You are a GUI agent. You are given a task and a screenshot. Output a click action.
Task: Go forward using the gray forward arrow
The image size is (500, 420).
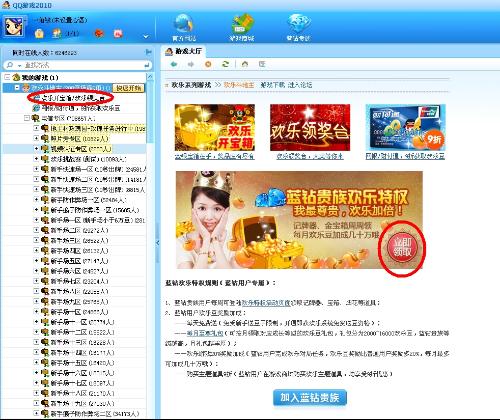tap(191, 64)
